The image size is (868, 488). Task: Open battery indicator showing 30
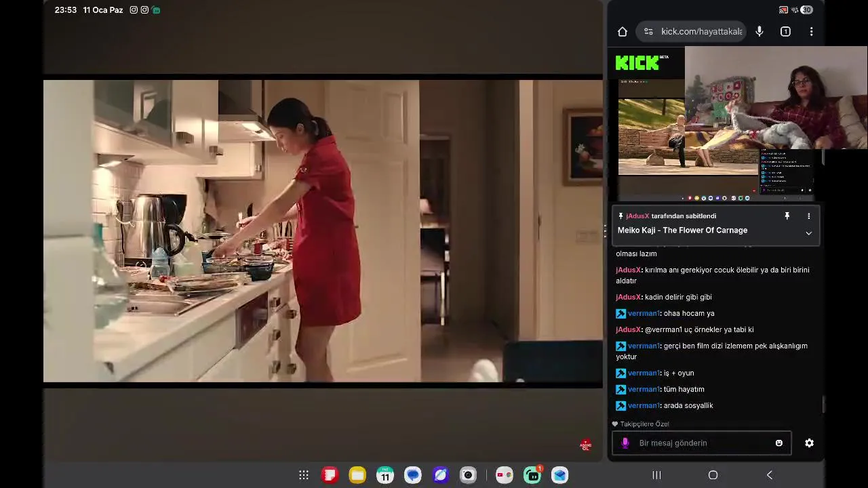click(806, 10)
